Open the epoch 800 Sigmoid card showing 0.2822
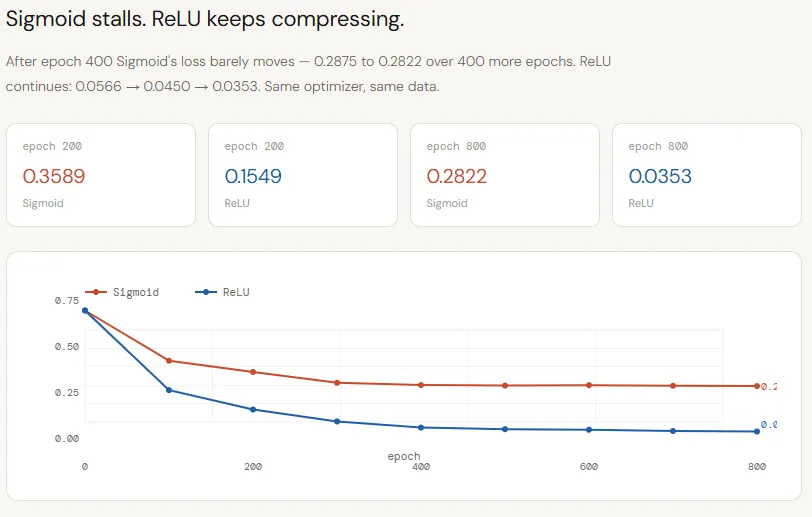Screen dimensions: 812x517 [505, 175]
